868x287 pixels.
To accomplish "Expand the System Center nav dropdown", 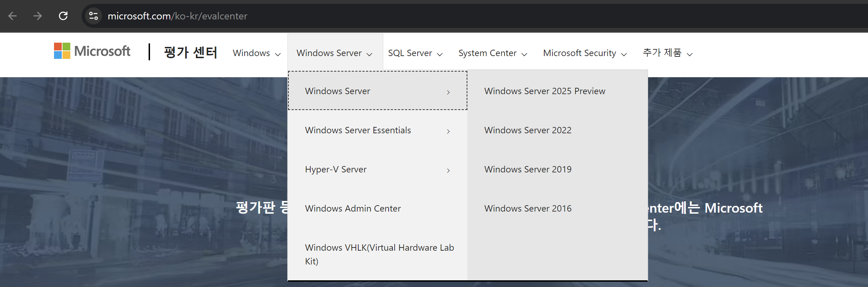I will [x=493, y=53].
